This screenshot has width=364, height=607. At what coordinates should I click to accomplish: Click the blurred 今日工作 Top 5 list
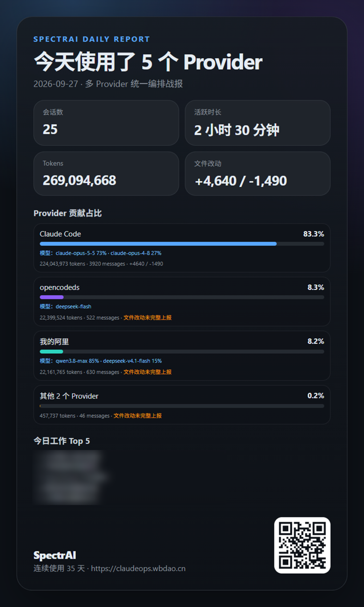pyautogui.click(x=70, y=477)
